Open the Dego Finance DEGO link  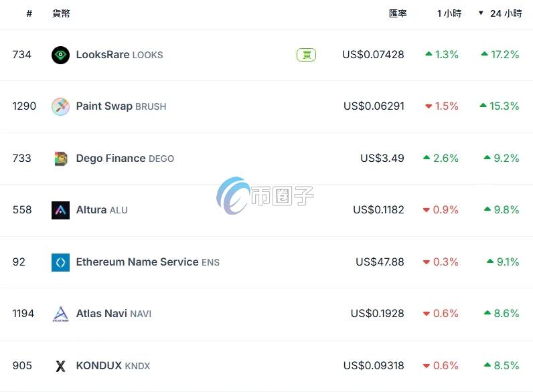click(x=125, y=159)
